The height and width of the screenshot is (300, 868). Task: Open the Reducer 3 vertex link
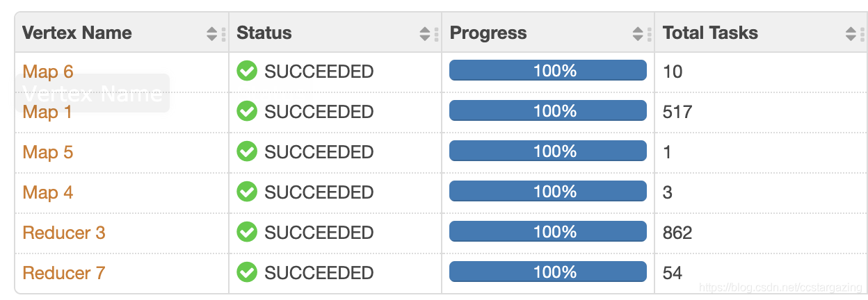click(64, 233)
